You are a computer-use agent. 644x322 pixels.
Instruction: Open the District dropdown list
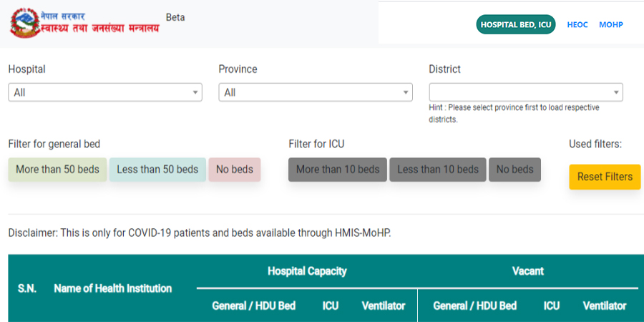point(526,92)
